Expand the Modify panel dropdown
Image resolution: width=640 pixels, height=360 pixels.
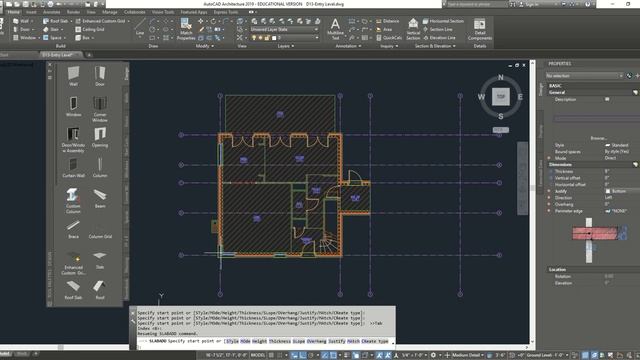coord(204,46)
